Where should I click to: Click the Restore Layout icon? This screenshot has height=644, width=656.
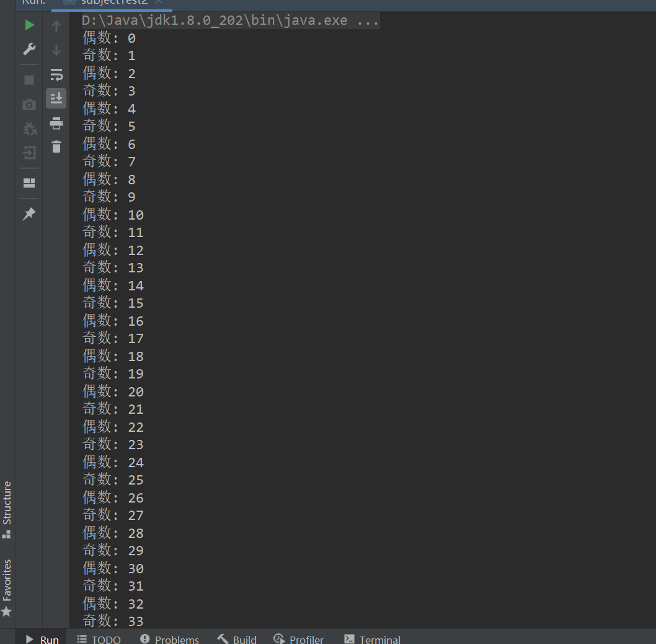click(29, 183)
